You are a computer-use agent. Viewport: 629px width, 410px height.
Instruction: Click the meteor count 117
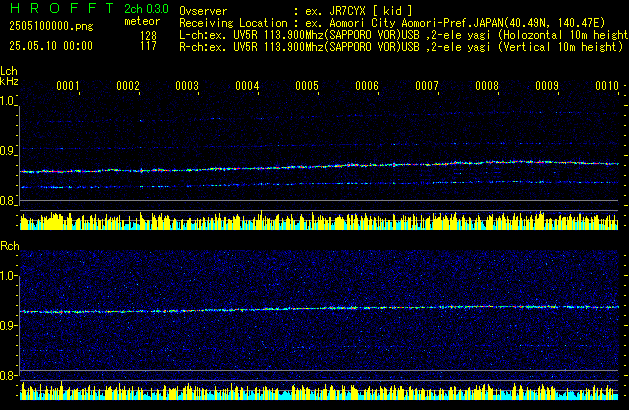coord(148,46)
